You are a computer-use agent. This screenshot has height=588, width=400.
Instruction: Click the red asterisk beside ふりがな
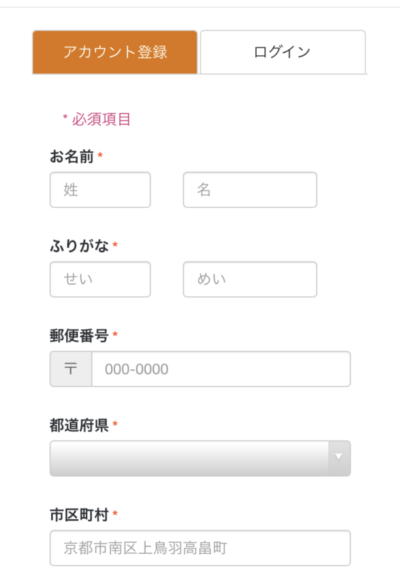point(115,244)
